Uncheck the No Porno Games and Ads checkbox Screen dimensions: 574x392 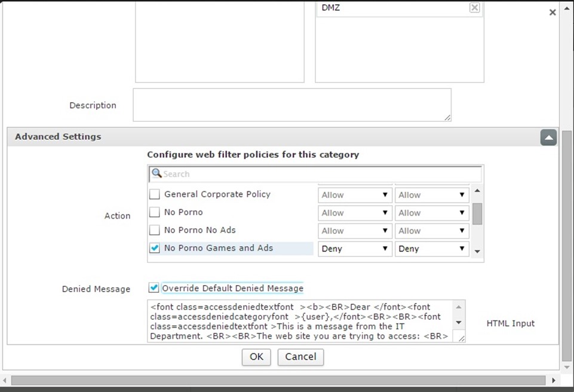point(155,248)
